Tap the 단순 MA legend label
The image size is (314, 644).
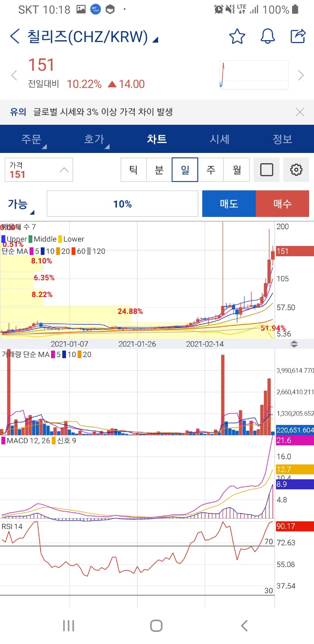[x=15, y=251]
